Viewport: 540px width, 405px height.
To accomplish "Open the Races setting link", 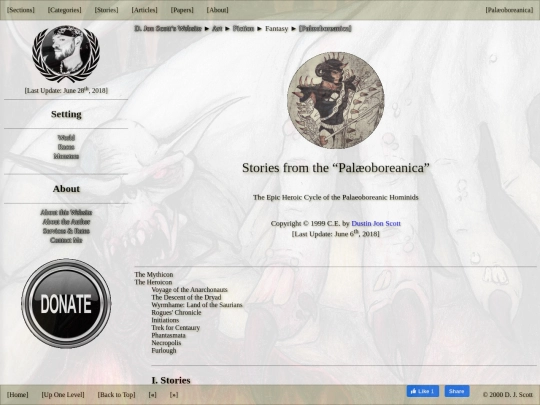I will click(x=66, y=147).
